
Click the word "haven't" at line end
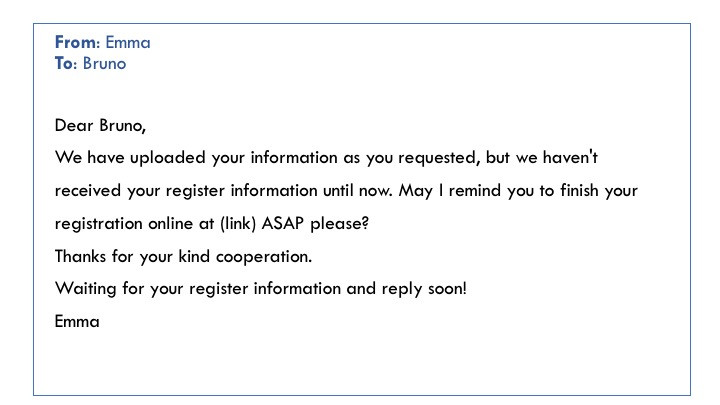click(x=570, y=157)
